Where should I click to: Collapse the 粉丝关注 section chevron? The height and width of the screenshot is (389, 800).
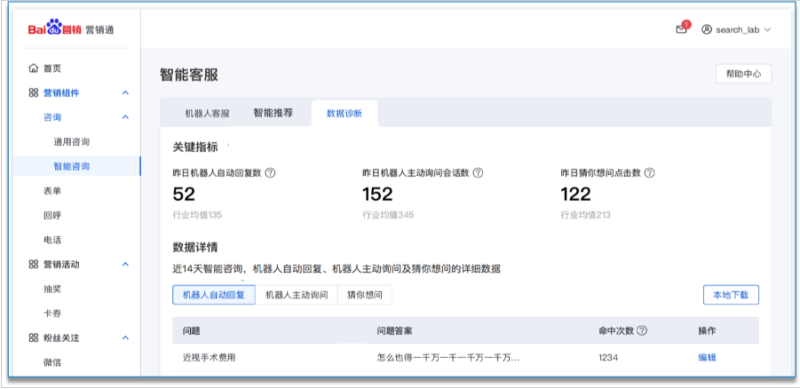(126, 338)
